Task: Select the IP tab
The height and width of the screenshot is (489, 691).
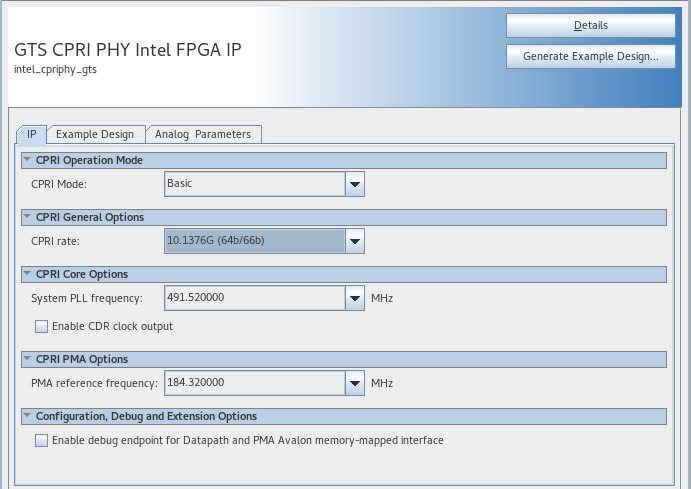Action: [x=32, y=134]
